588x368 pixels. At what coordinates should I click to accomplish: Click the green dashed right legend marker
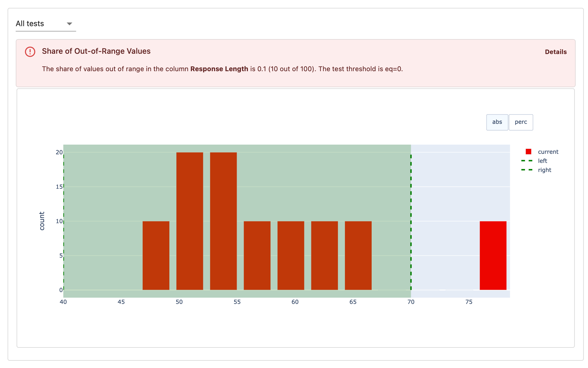point(527,170)
